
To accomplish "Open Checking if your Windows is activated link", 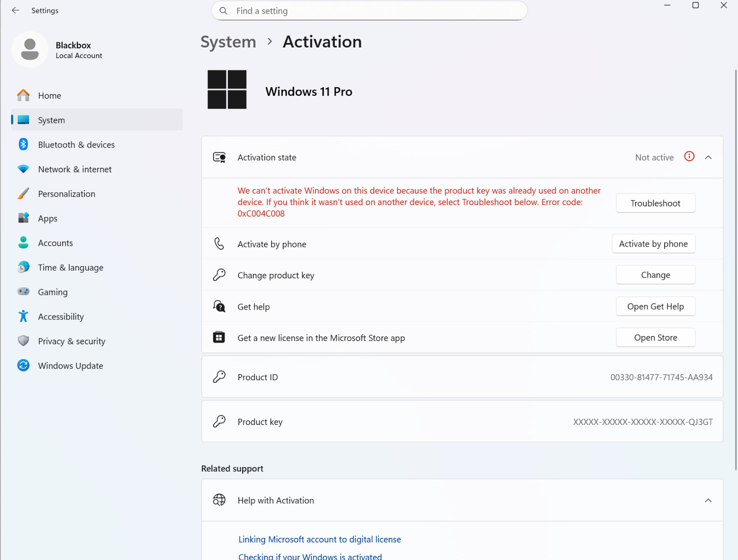I will [310, 556].
